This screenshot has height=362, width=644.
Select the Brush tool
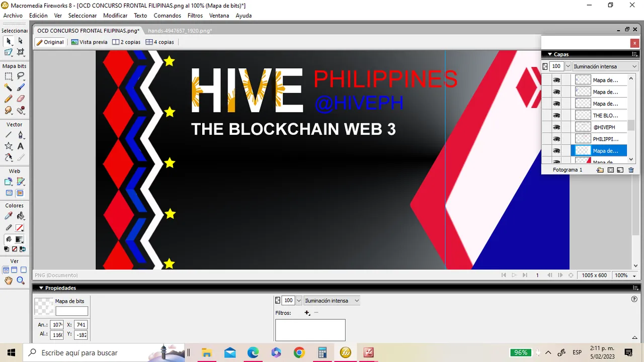pos(21,87)
